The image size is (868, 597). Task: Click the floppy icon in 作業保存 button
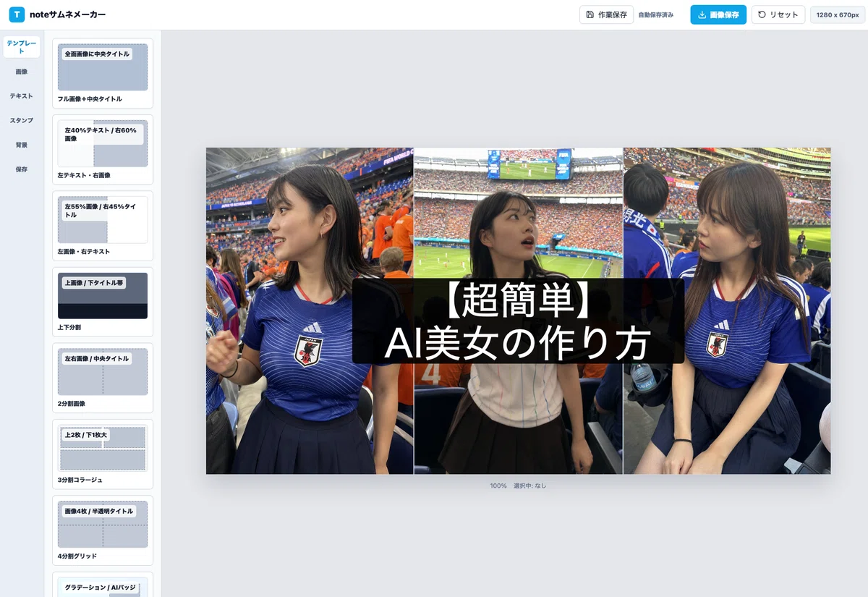click(590, 14)
